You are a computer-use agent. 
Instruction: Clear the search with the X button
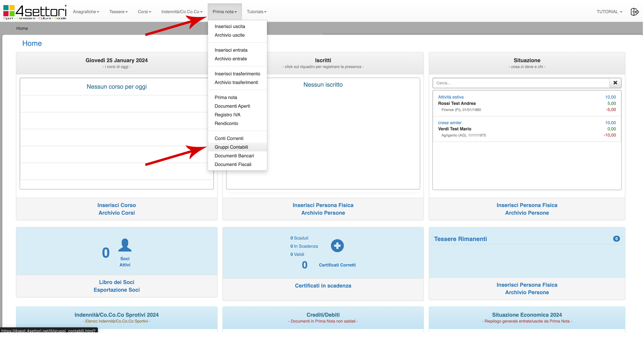[615, 83]
